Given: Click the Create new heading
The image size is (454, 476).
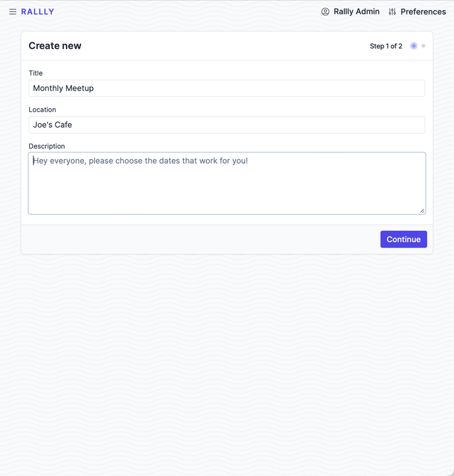Looking at the screenshot, I should click(55, 46).
